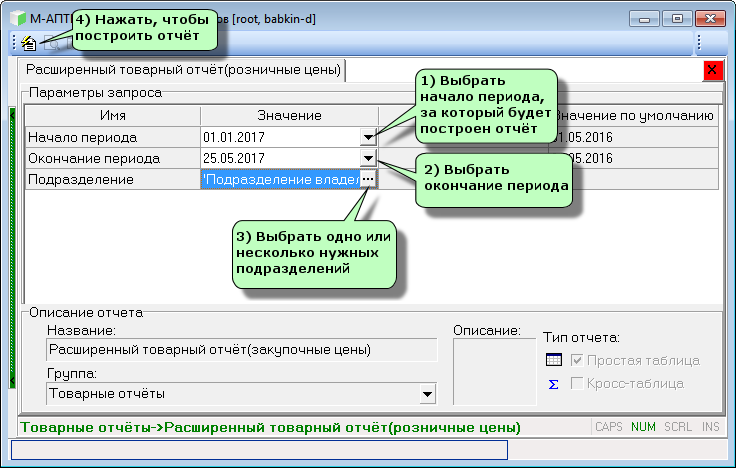Click the simple table grid icon
Screen dimensions: 736x468
554,360
